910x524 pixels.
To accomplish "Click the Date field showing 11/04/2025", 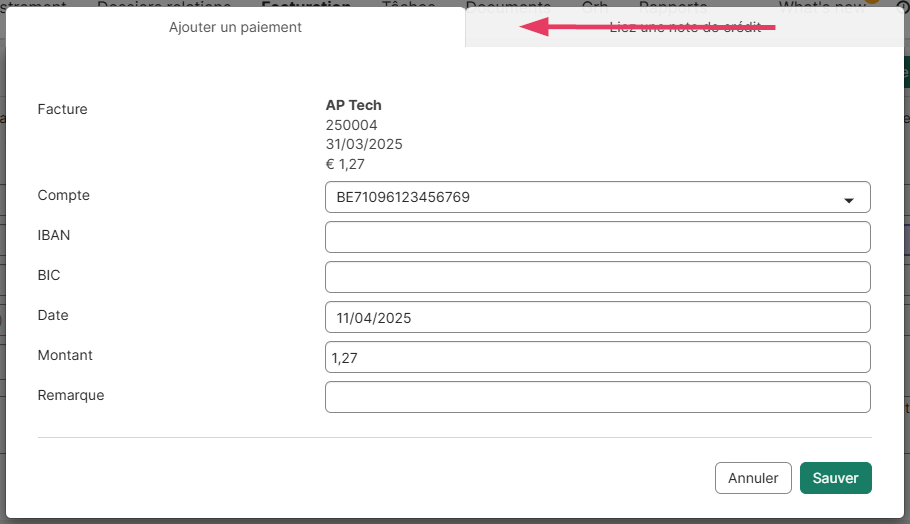I will point(597,318).
